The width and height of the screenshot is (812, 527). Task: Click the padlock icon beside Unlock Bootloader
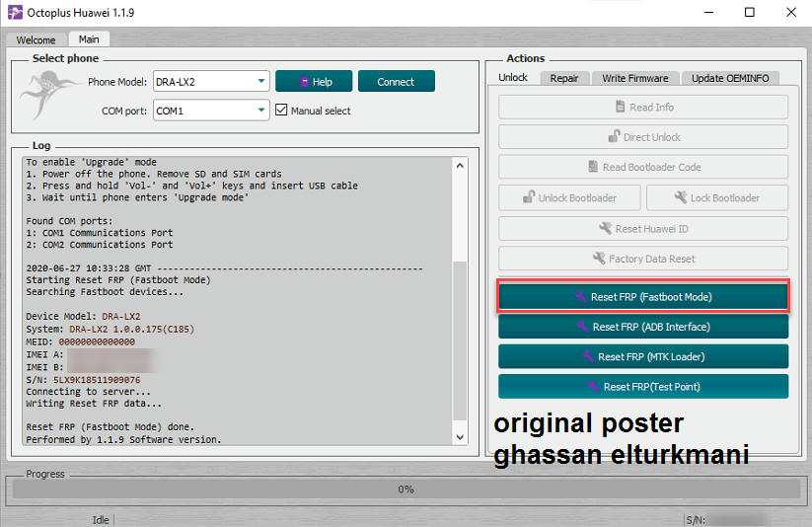(528, 197)
